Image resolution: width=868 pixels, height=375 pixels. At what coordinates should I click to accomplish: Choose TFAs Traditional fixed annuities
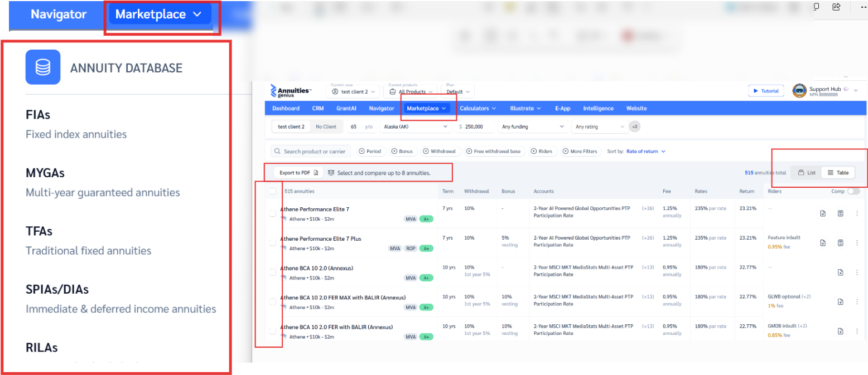88,241
